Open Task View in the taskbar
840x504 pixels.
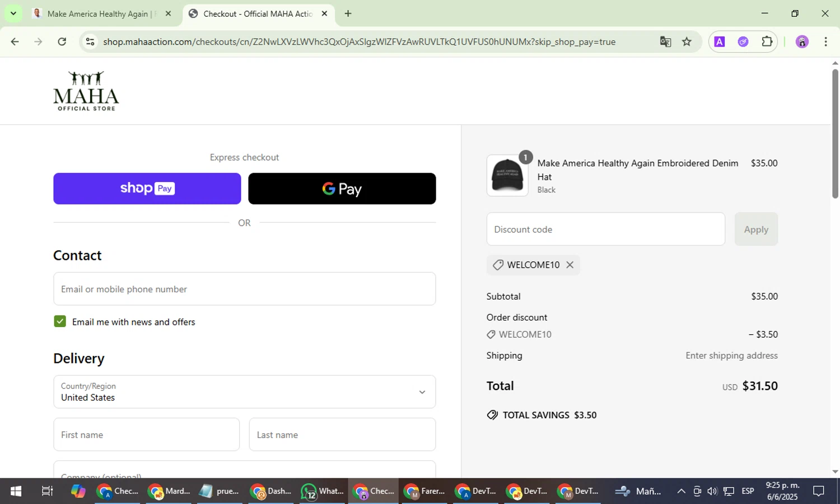click(x=48, y=491)
